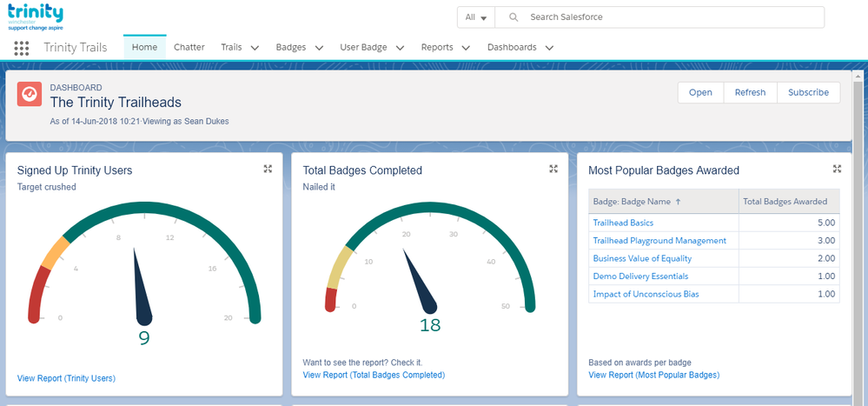Open the Trailhead Basics badge link

coord(622,223)
